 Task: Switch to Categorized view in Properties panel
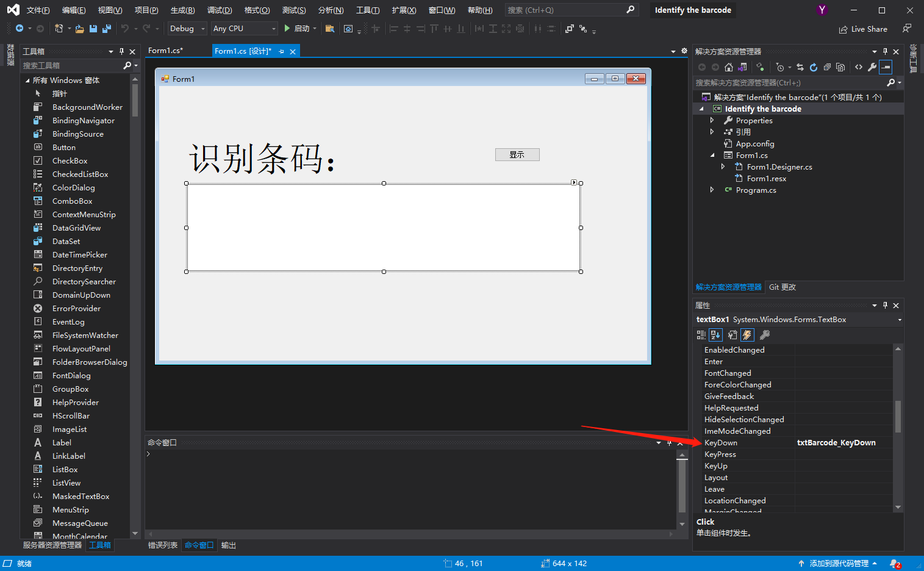(700, 334)
